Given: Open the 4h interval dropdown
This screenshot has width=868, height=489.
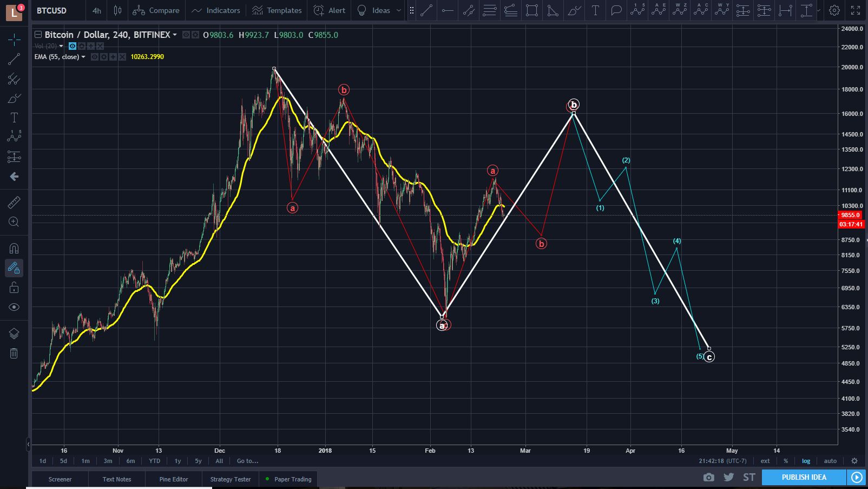Looking at the screenshot, I should pyautogui.click(x=96, y=10).
